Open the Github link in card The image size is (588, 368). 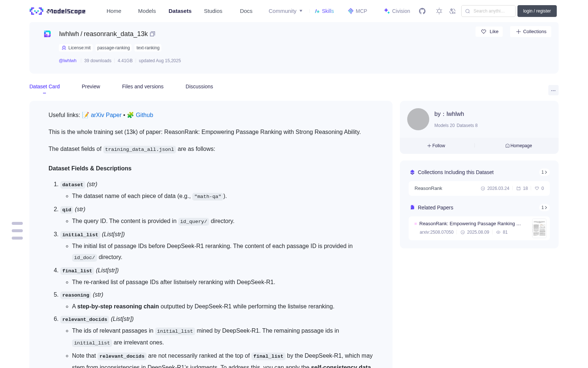(x=144, y=115)
